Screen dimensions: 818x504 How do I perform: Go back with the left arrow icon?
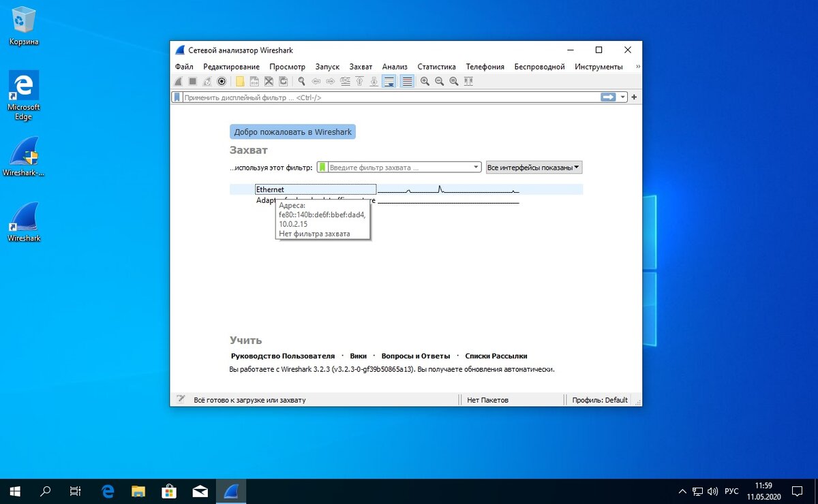[x=316, y=81]
